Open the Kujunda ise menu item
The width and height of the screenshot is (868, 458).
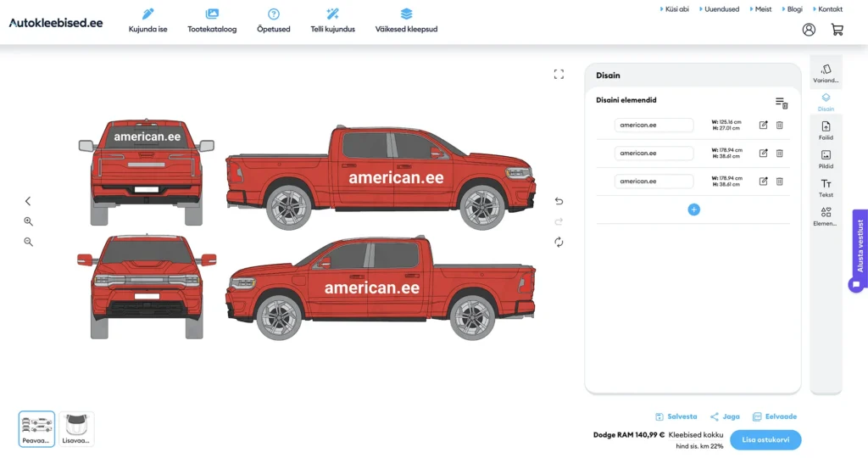tap(147, 20)
